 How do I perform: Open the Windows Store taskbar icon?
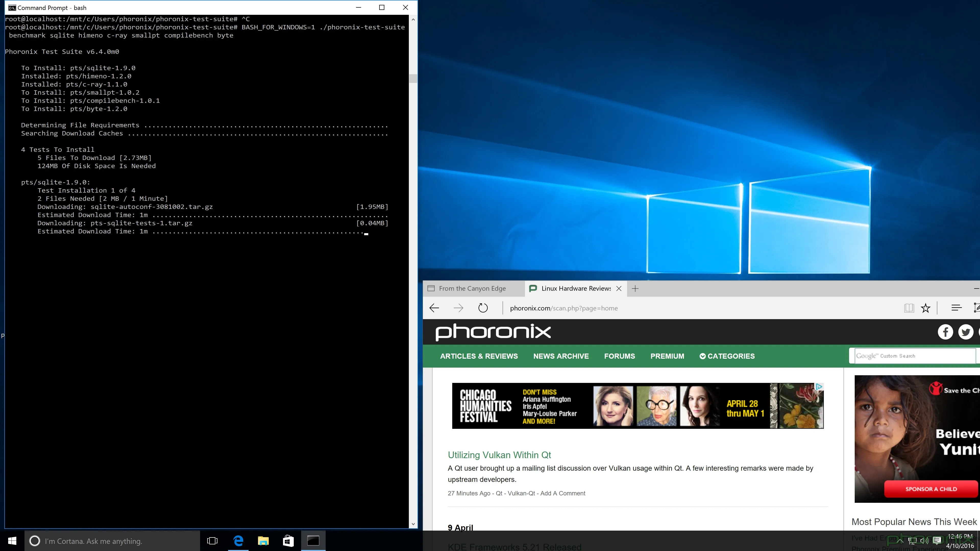point(288,541)
